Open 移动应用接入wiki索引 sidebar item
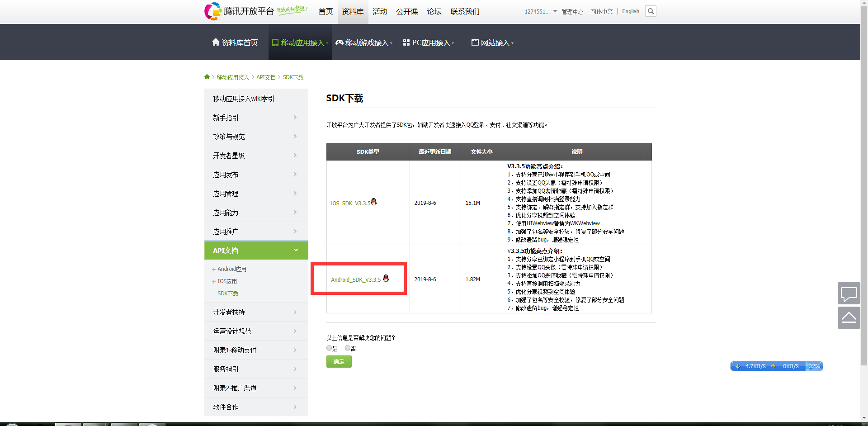Screen dimensions: 868x426 pyautogui.click(x=256, y=99)
